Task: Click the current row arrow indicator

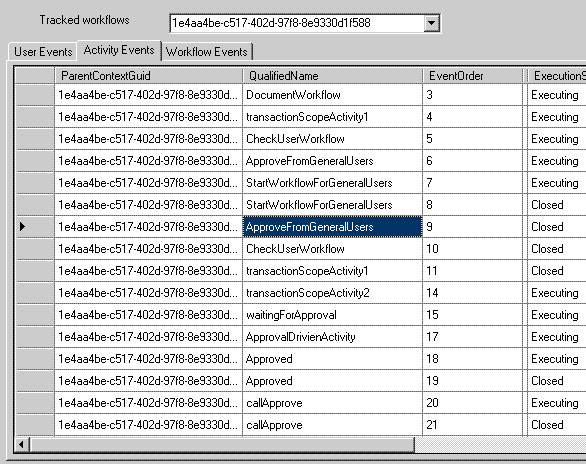Action: pos(22,226)
